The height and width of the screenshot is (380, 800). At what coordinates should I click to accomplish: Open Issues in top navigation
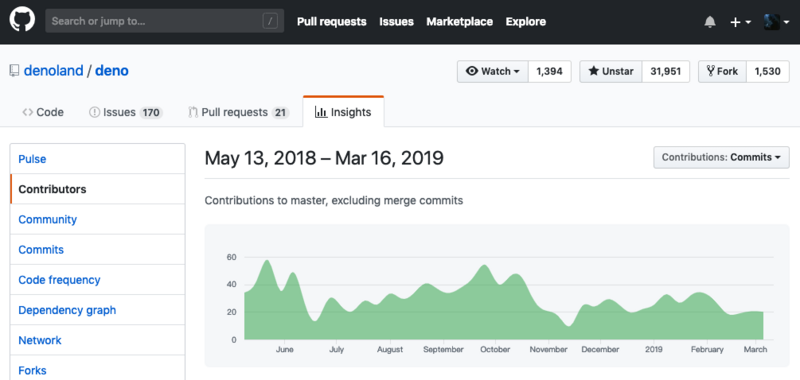[396, 21]
